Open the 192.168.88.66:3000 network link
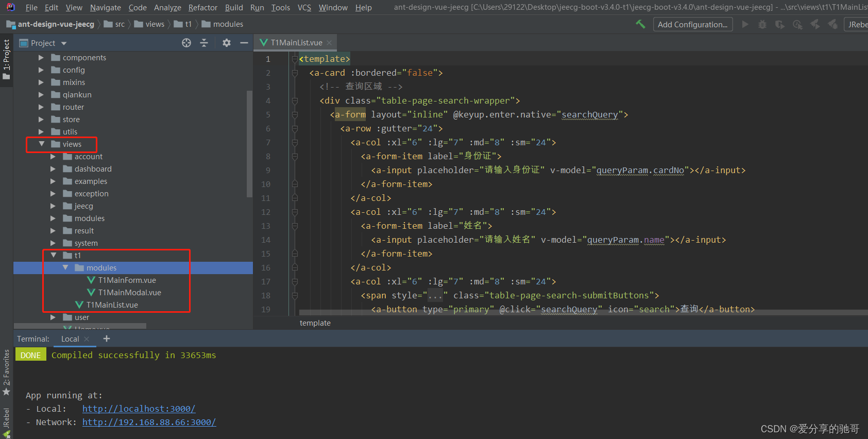This screenshot has width=868, height=439. tap(149, 422)
